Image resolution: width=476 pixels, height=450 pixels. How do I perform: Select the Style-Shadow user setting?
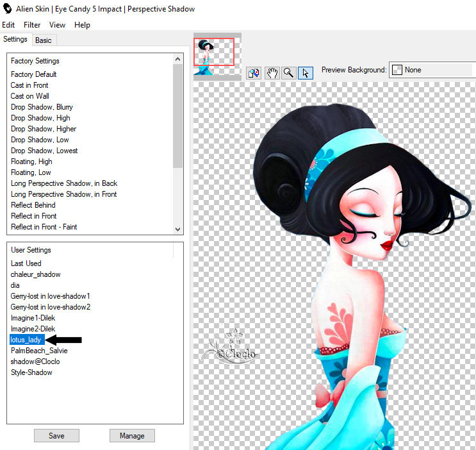(31, 372)
